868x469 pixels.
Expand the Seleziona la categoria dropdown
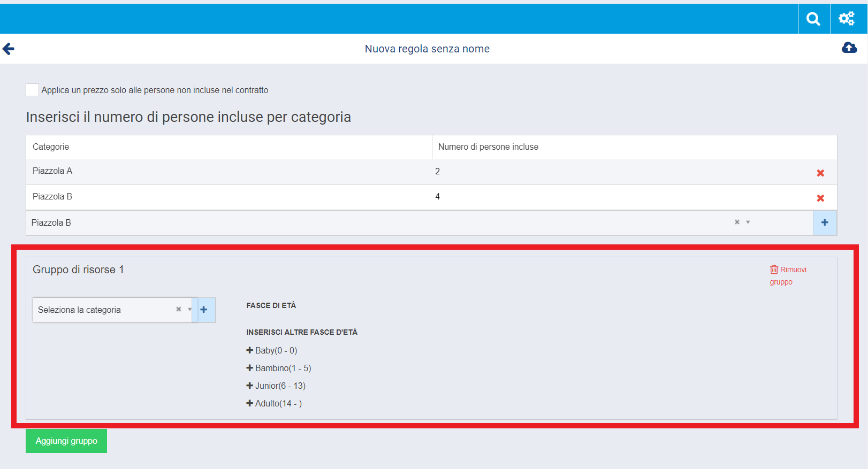pyautogui.click(x=189, y=310)
